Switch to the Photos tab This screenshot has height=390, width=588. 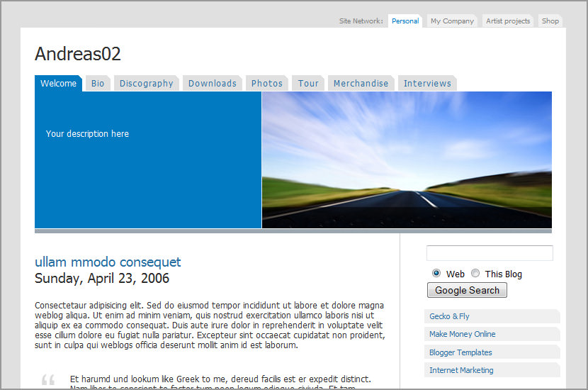tap(266, 84)
